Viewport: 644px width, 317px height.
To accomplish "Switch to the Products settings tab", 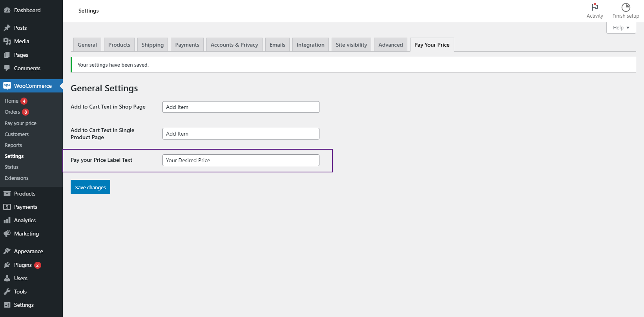I will pyautogui.click(x=119, y=45).
